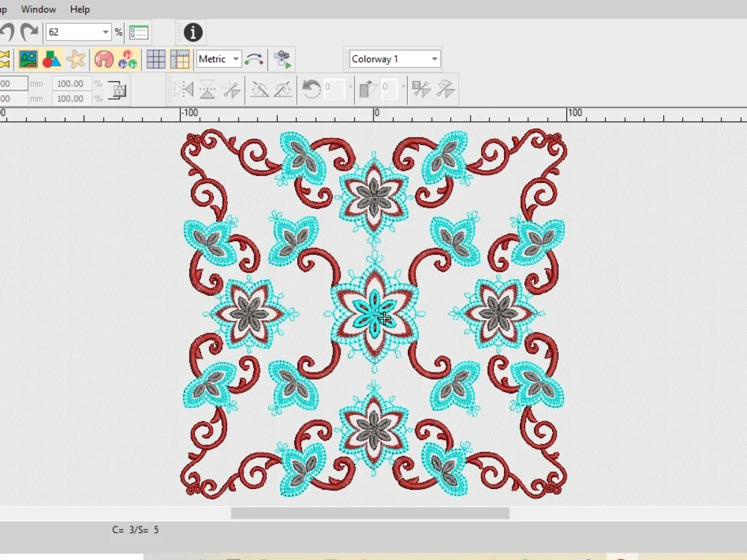Click the proportional scaling lock icon
This screenshot has width=747, height=560.
point(120,90)
